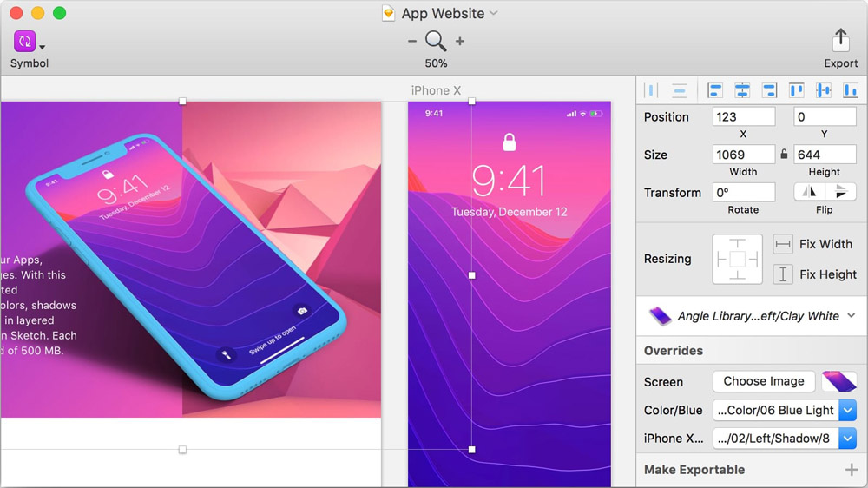Click Tuesday, December 12 date on artboard
The image size is (868, 488).
509,212
